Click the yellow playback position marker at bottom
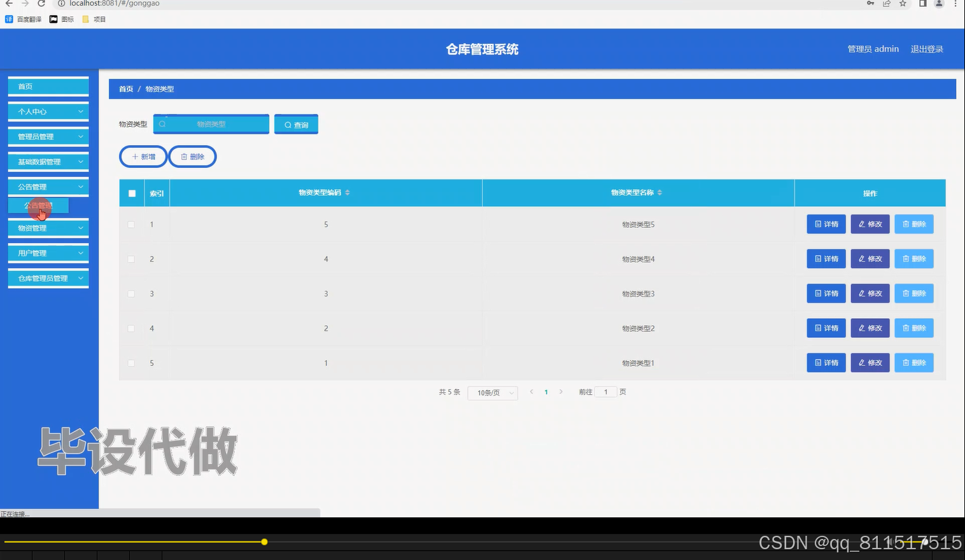 click(x=264, y=542)
